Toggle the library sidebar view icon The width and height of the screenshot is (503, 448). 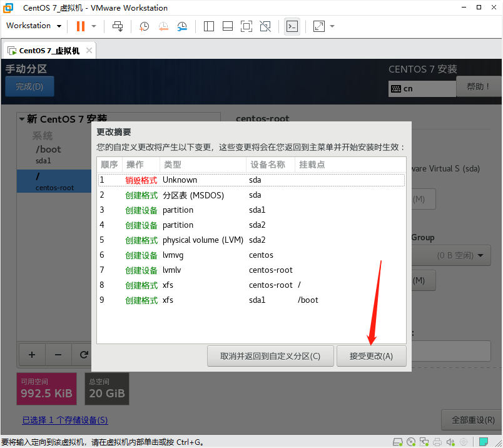click(x=209, y=26)
